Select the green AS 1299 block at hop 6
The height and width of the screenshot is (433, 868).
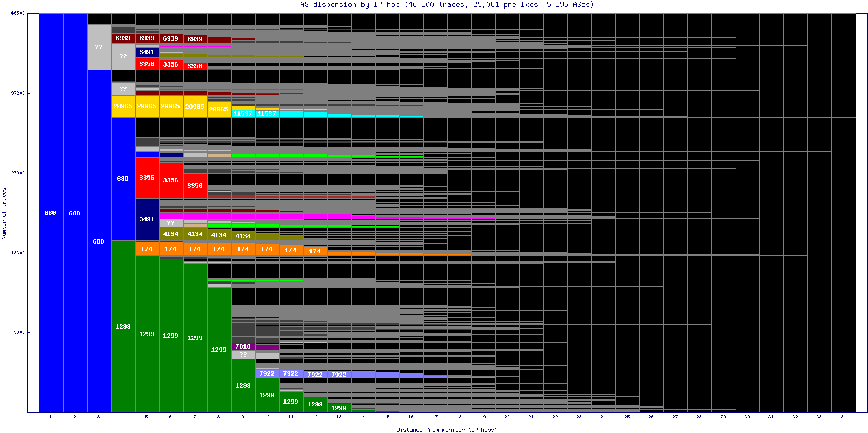[x=171, y=336]
